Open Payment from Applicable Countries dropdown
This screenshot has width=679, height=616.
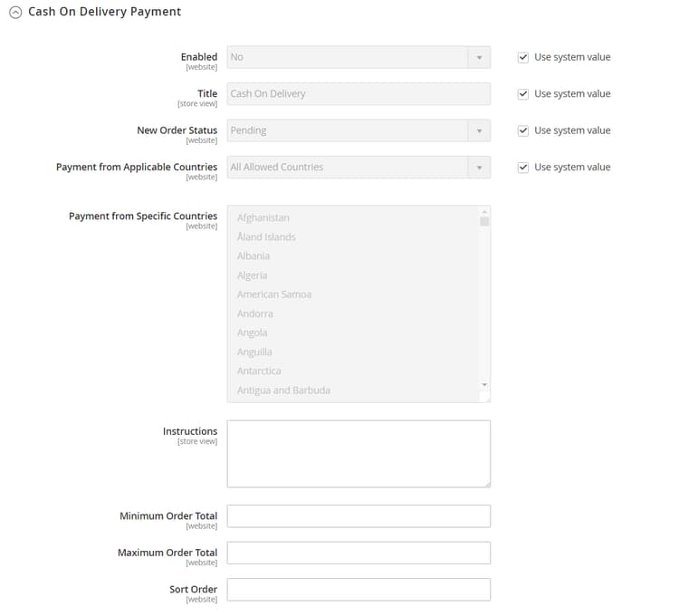pos(359,168)
